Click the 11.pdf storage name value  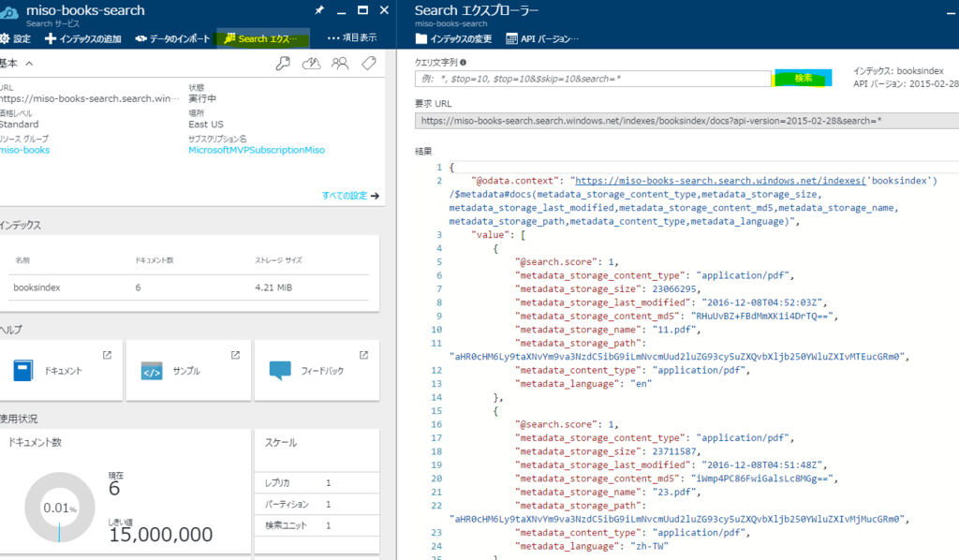[676, 330]
